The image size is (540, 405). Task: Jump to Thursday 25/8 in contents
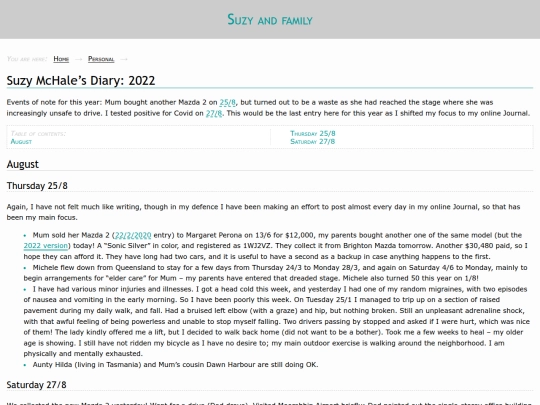[x=313, y=133]
